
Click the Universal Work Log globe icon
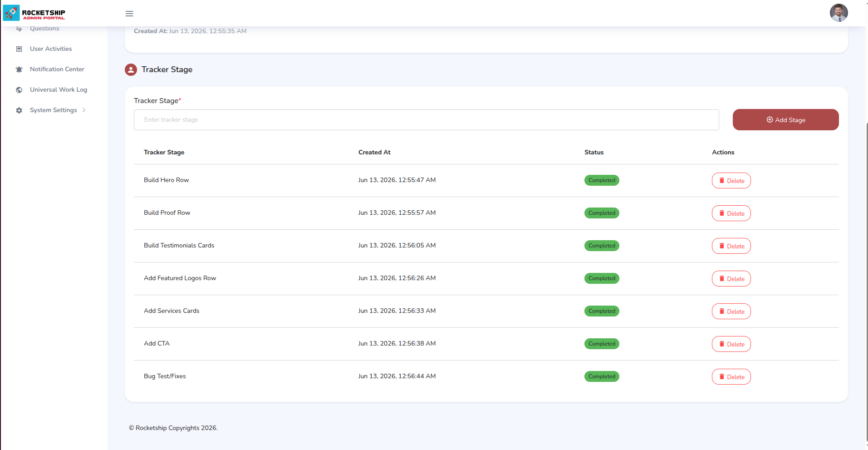[19, 90]
